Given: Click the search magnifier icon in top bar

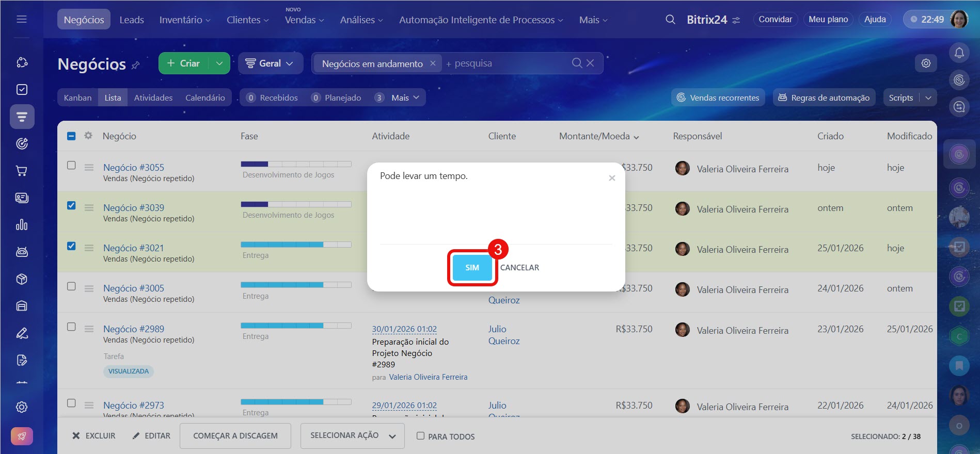Looking at the screenshot, I should [x=670, y=20].
